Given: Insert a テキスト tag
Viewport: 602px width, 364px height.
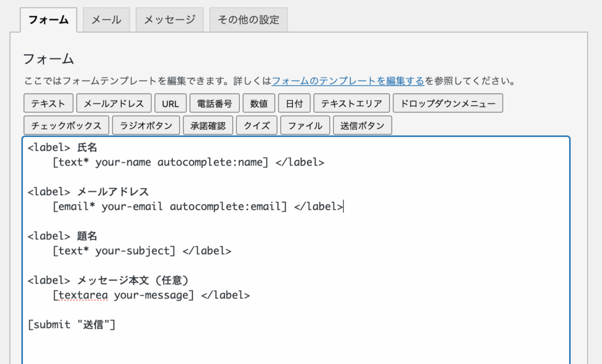Looking at the screenshot, I should tap(49, 103).
